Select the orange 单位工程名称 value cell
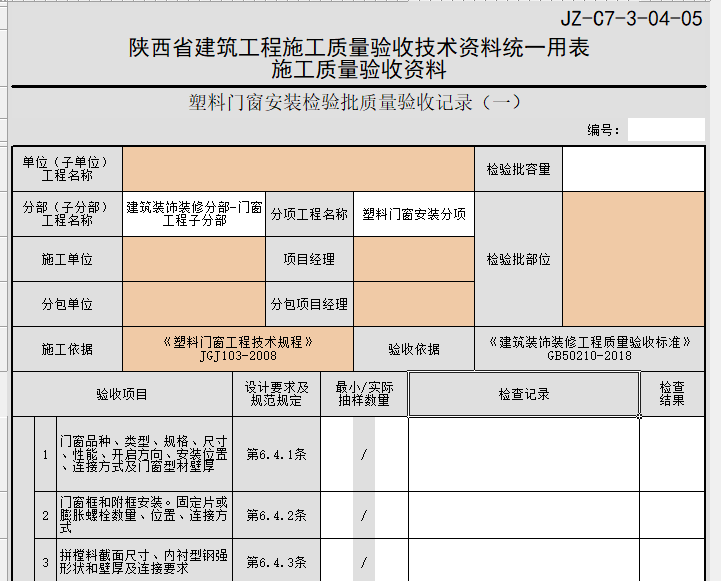The height and width of the screenshot is (581, 721). 298,169
